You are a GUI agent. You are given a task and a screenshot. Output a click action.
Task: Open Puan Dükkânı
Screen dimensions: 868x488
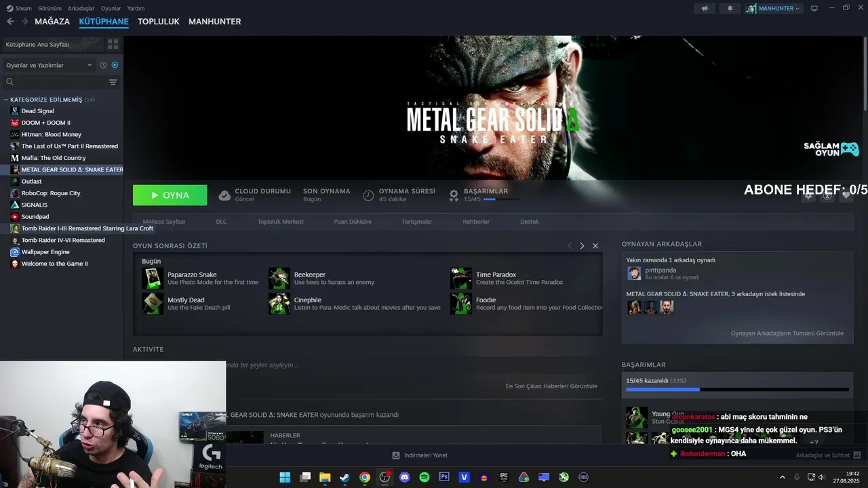pos(353,222)
